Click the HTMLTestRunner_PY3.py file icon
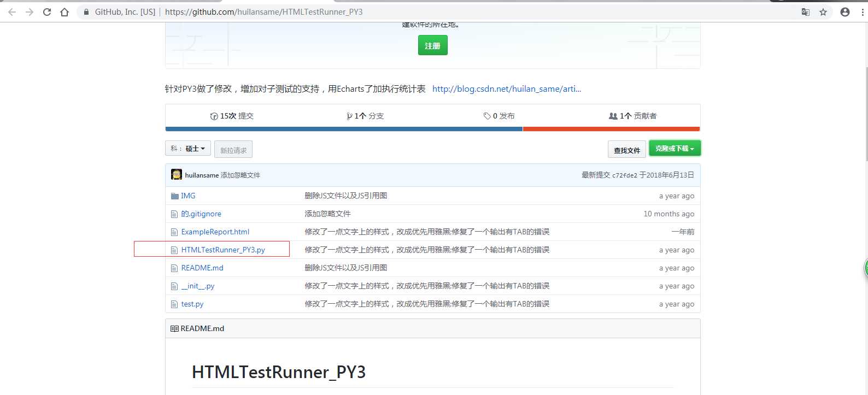 click(174, 250)
